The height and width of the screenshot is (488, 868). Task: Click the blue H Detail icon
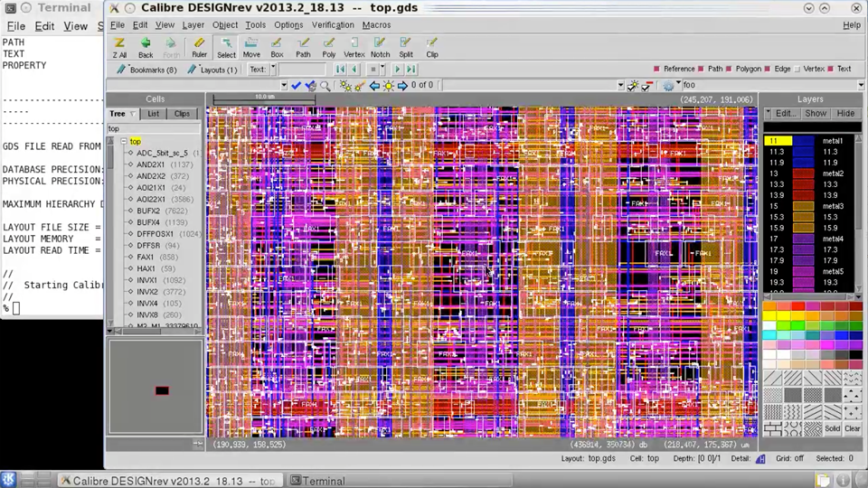tap(760, 459)
